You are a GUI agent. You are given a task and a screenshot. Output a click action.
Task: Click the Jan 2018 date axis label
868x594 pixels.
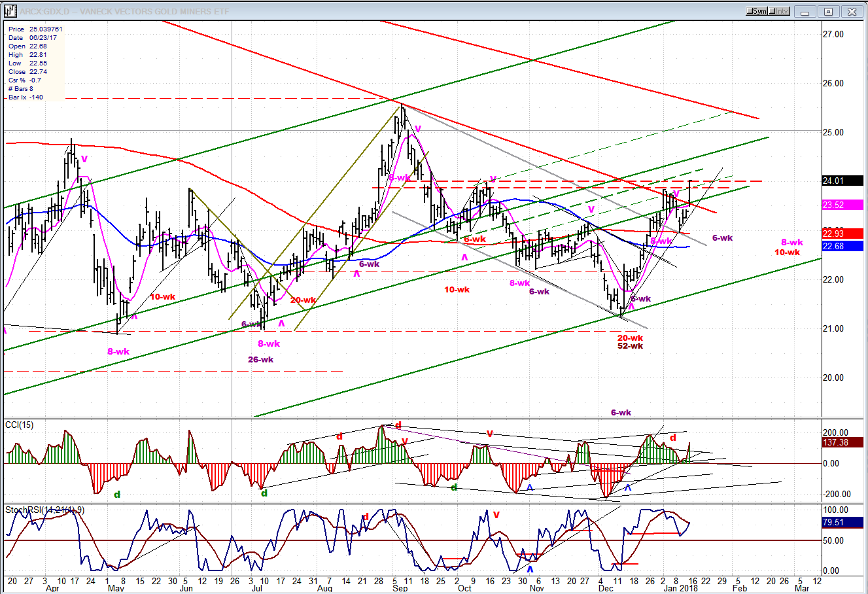[680, 588]
